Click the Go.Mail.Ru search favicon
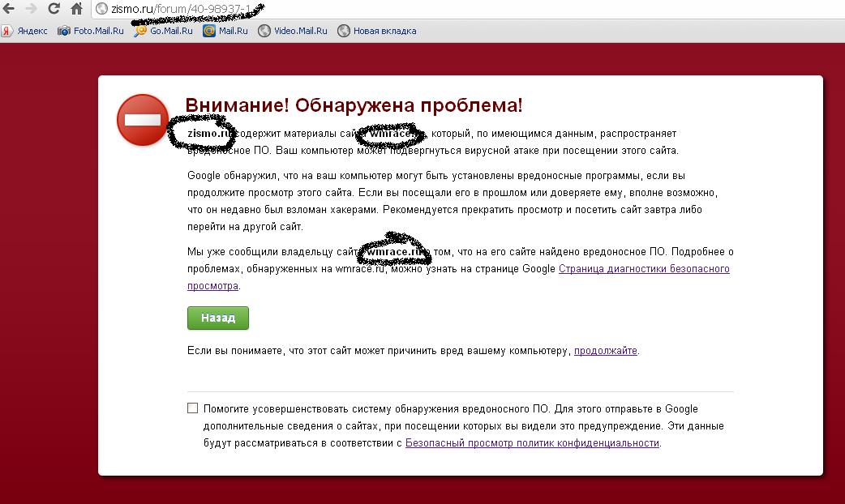This screenshot has width=845, height=504. [x=140, y=31]
